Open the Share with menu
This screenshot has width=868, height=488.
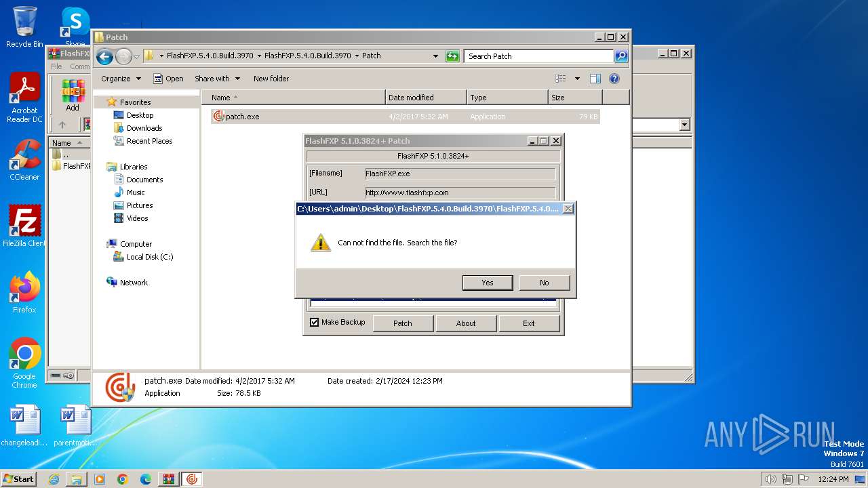click(x=217, y=79)
